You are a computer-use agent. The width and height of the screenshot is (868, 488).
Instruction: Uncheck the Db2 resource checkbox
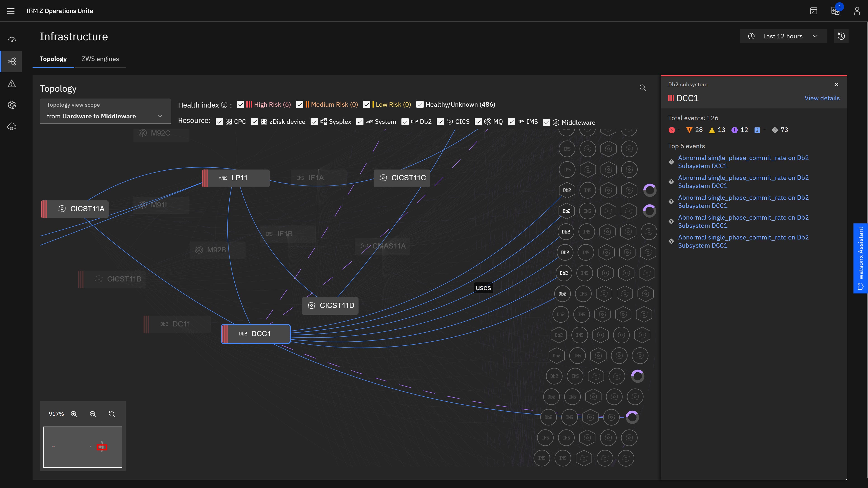coord(405,122)
